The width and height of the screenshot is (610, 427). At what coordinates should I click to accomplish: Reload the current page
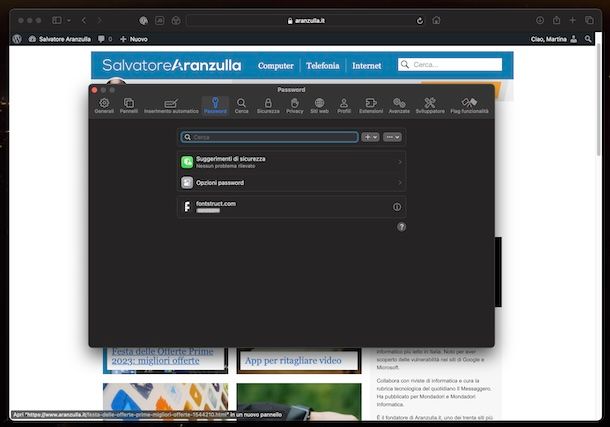pyautogui.click(x=420, y=21)
